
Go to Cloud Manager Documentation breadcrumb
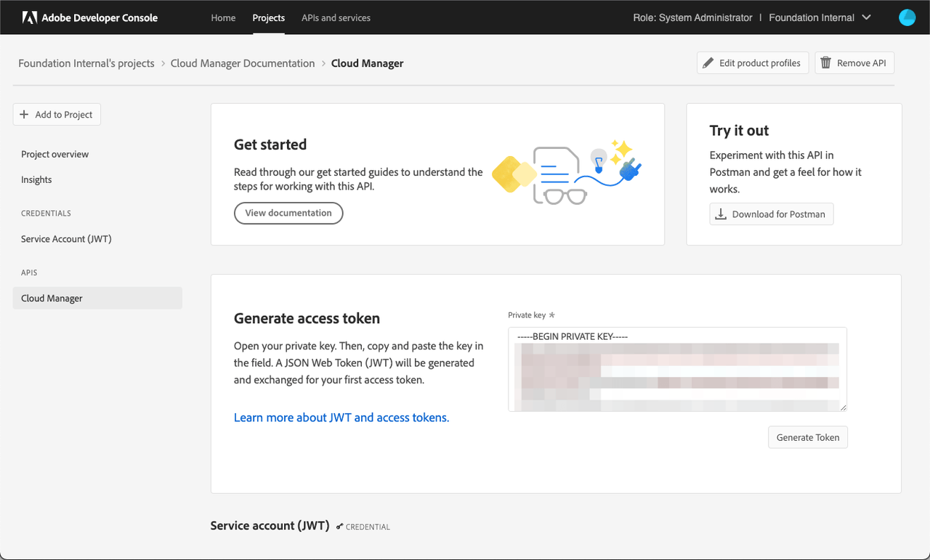click(243, 63)
